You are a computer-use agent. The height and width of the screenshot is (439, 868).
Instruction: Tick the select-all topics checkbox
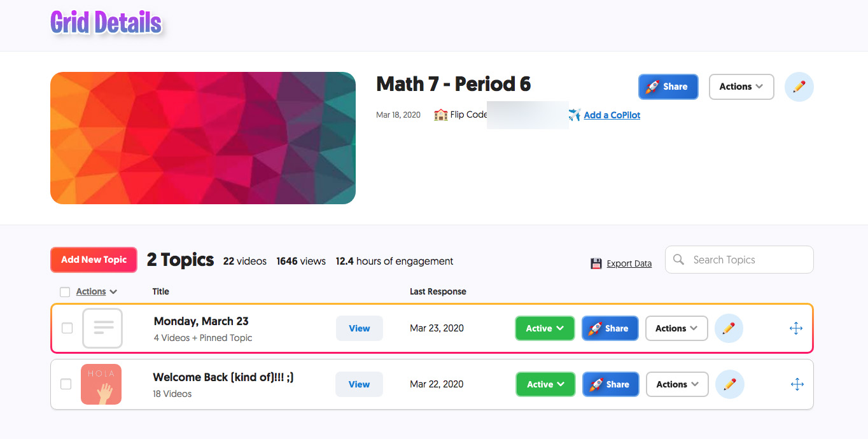pos(65,292)
